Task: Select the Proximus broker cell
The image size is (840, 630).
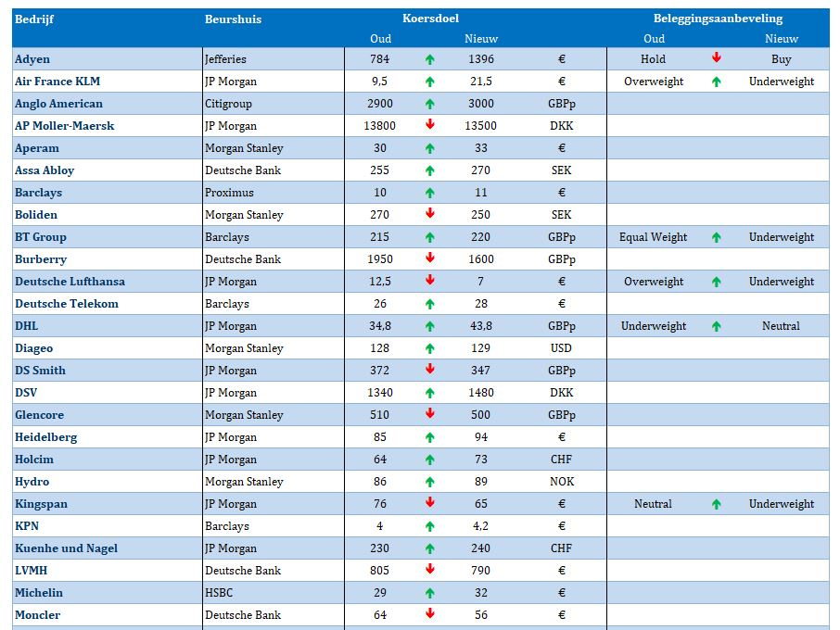Action: click(229, 193)
